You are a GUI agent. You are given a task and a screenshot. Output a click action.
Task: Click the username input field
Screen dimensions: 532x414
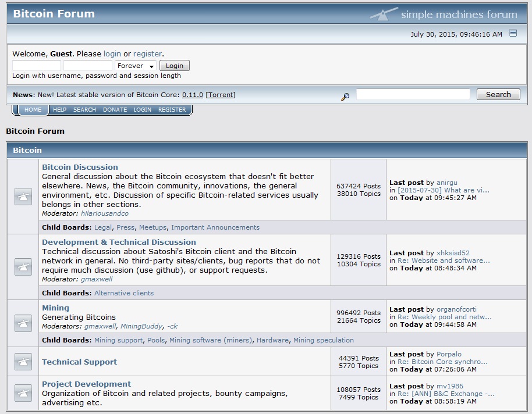coord(37,66)
